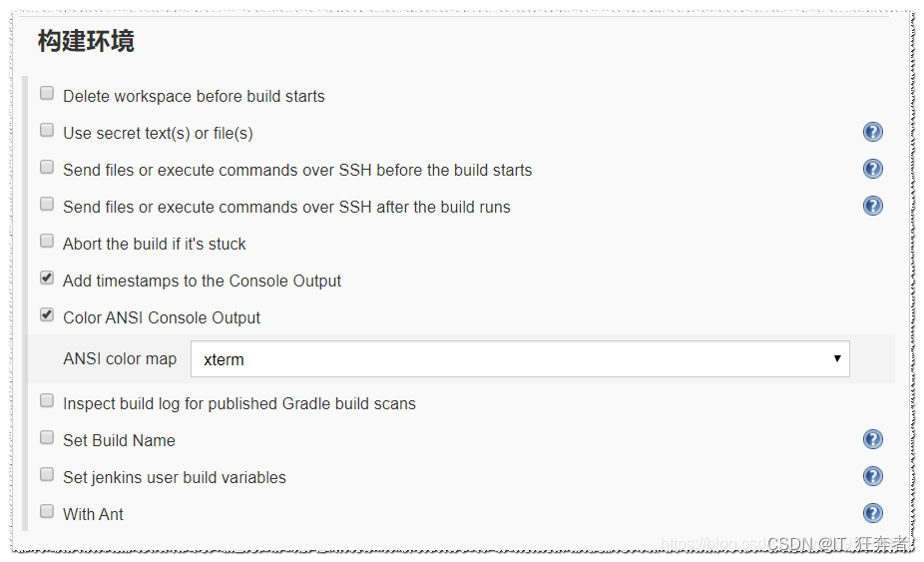
Task: Show help for Set jenkins user build variables
Action: [x=873, y=476]
